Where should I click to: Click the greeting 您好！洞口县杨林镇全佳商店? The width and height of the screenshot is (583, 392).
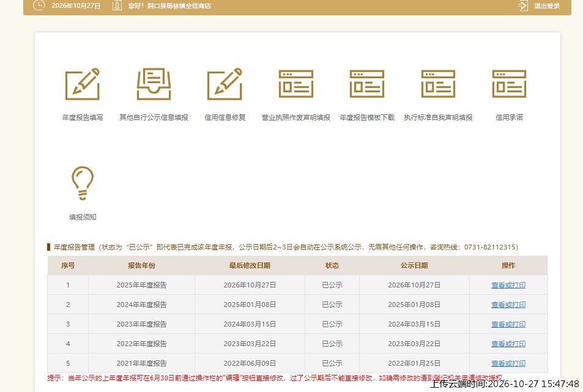point(169,6)
